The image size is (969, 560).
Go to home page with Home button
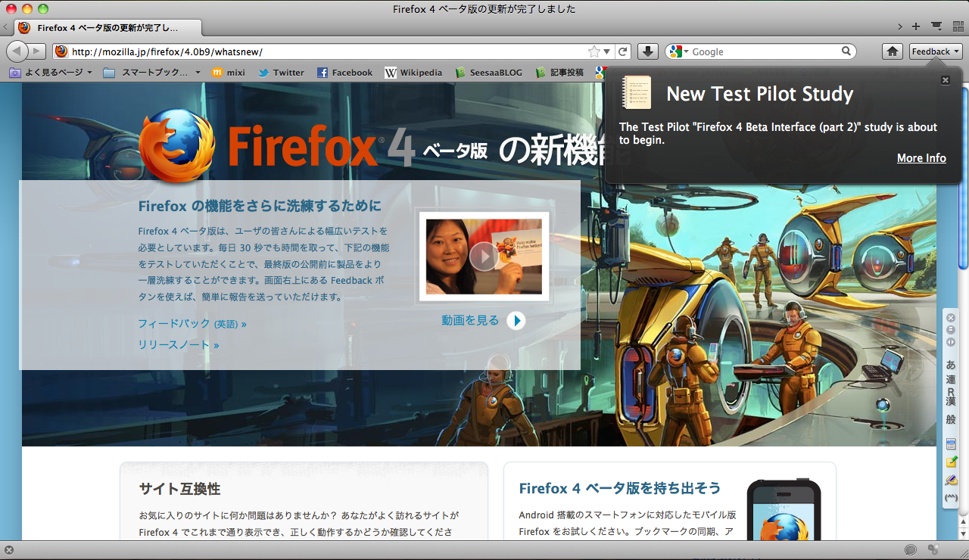click(x=893, y=51)
